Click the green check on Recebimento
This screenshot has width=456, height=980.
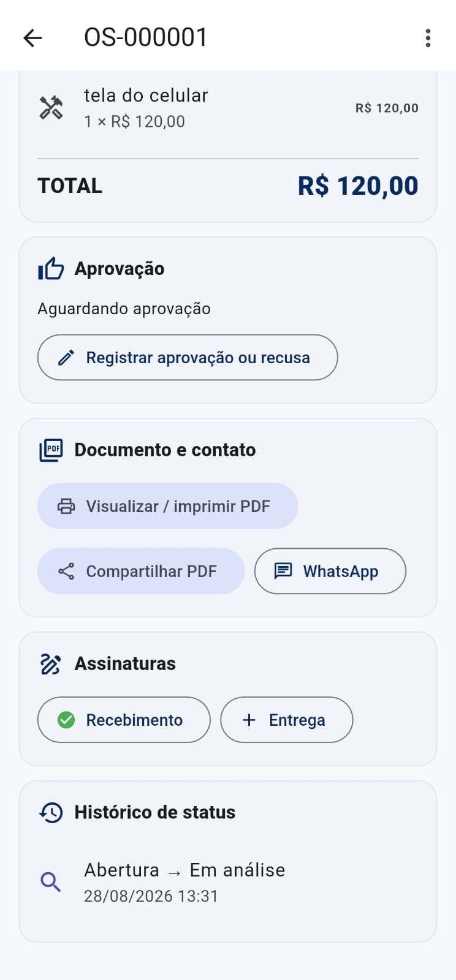point(66,720)
